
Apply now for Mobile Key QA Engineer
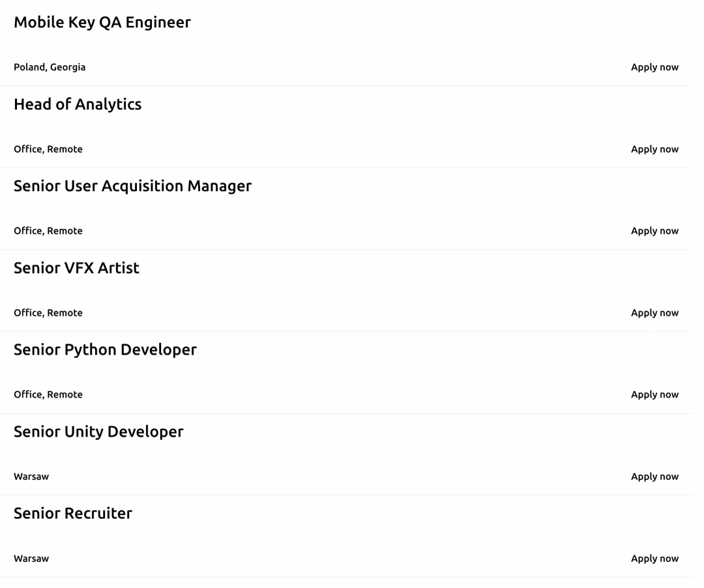654,68
